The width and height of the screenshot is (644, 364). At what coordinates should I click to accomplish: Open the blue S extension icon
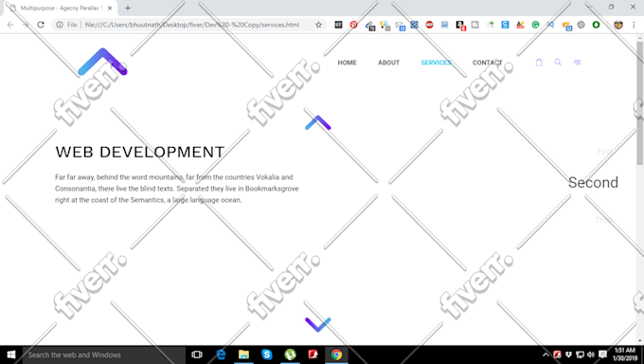pyautogui.click(x=505, y=25)
